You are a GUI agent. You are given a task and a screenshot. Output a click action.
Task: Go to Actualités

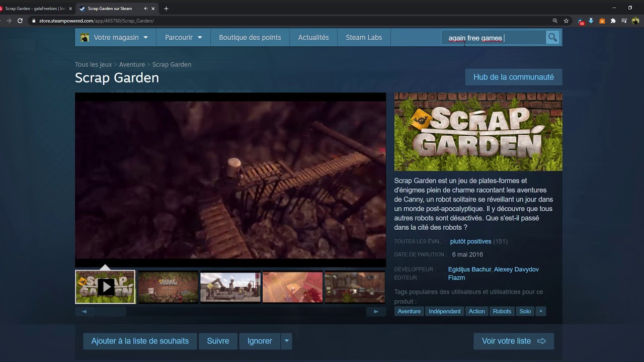coord(313,37)
